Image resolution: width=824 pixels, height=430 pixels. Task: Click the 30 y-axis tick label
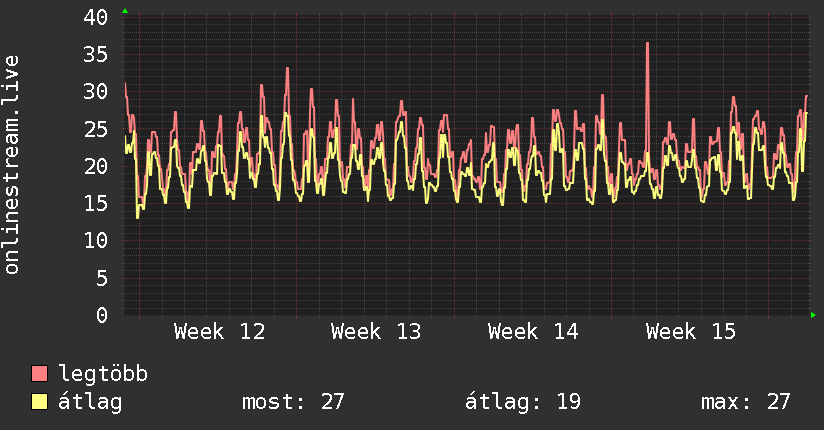pyautogui.click(x=96, y=92)
